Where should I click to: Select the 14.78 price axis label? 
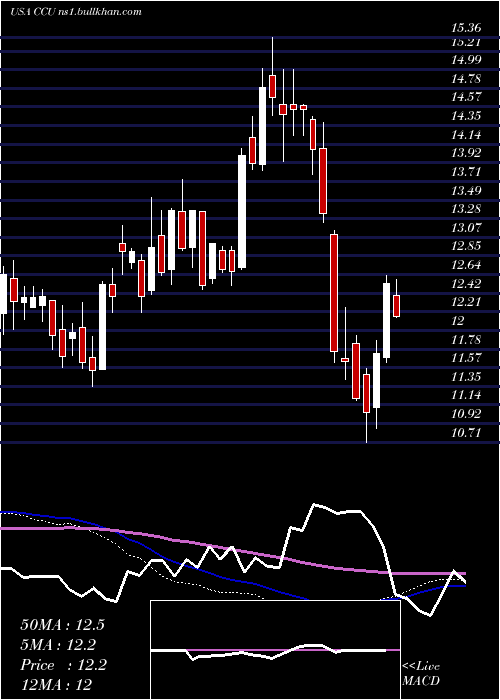pyautogui.click(x=466, y=79)
